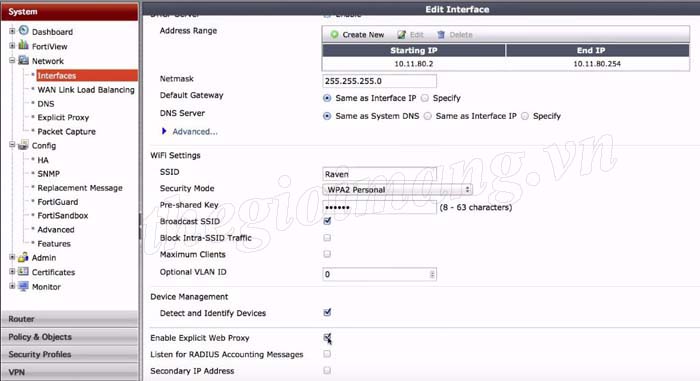
Task: Collapse the Network tree node
Action: point(12,60)
